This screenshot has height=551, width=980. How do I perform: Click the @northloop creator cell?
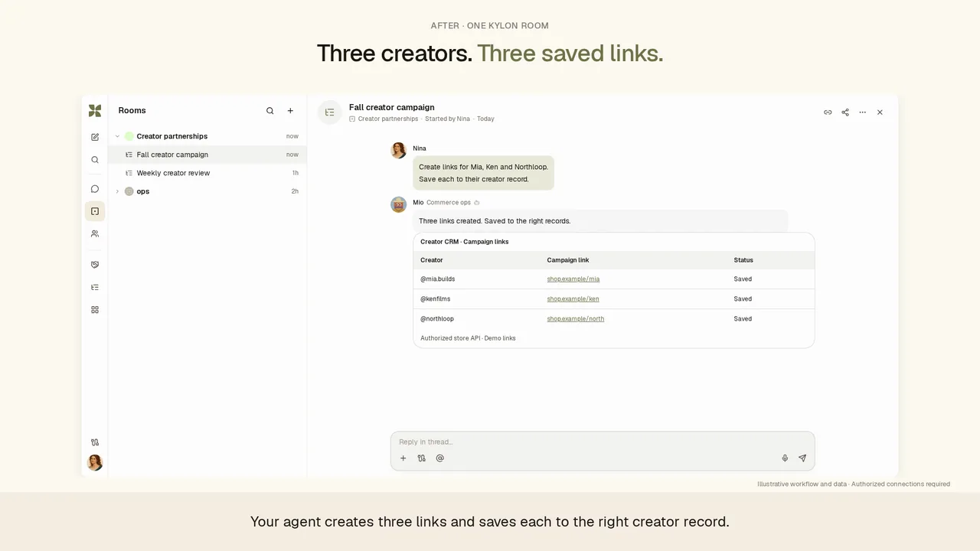[x=437, y=319]
